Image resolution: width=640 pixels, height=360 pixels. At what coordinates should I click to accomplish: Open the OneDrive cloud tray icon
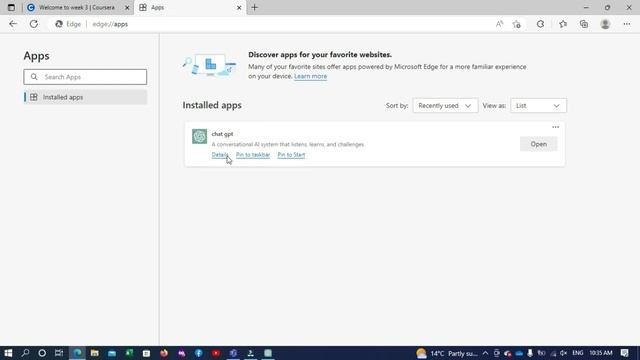pyautogui.click(x=519, y=353)
